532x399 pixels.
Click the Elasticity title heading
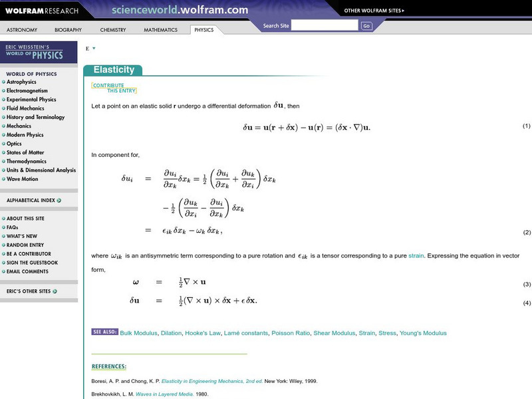(114, 70)
